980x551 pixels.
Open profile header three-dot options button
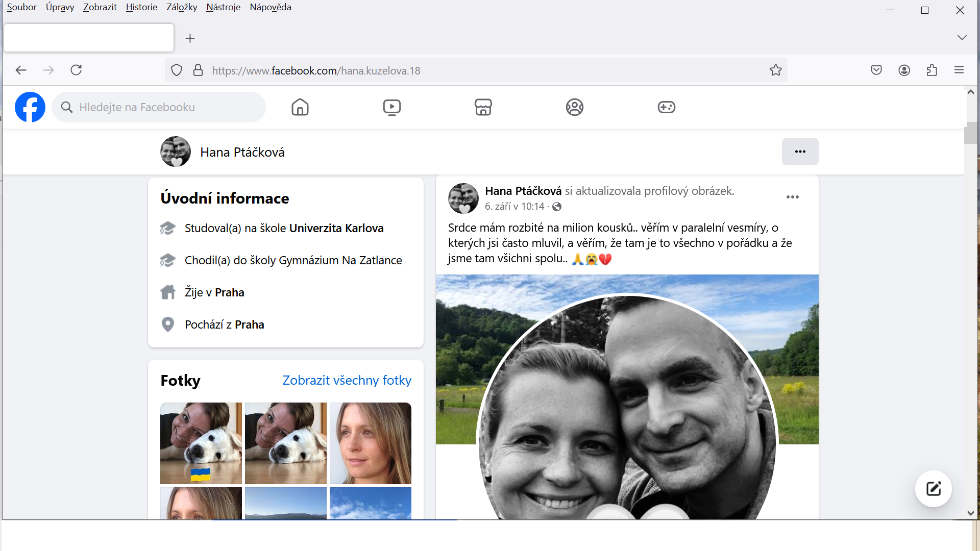[800, 152]
